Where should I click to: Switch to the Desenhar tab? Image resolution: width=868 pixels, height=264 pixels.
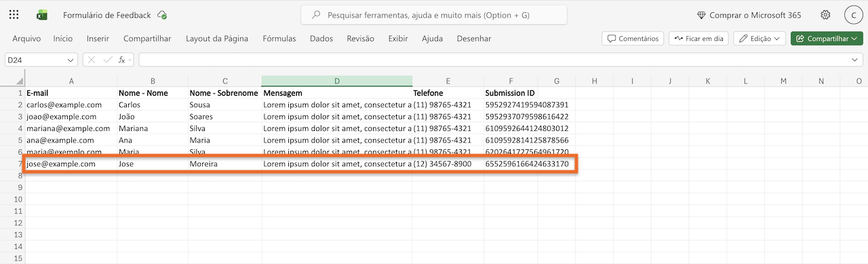point(474,39)
